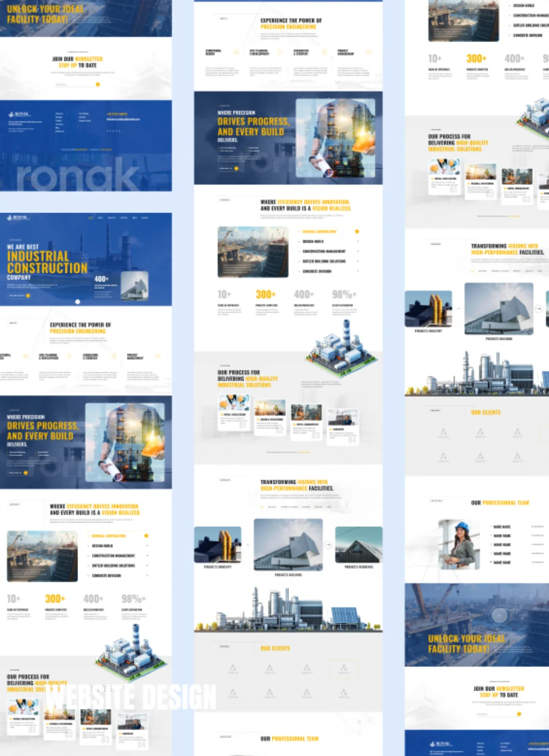The image size is (549, 756).
Task: Select the first name in Professional Team list
Action: 502,527
